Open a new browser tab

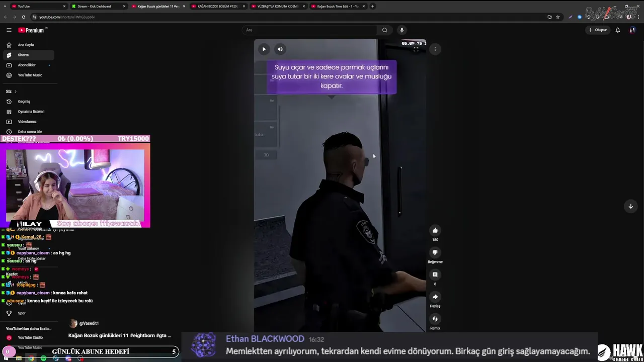coord(372,7)
